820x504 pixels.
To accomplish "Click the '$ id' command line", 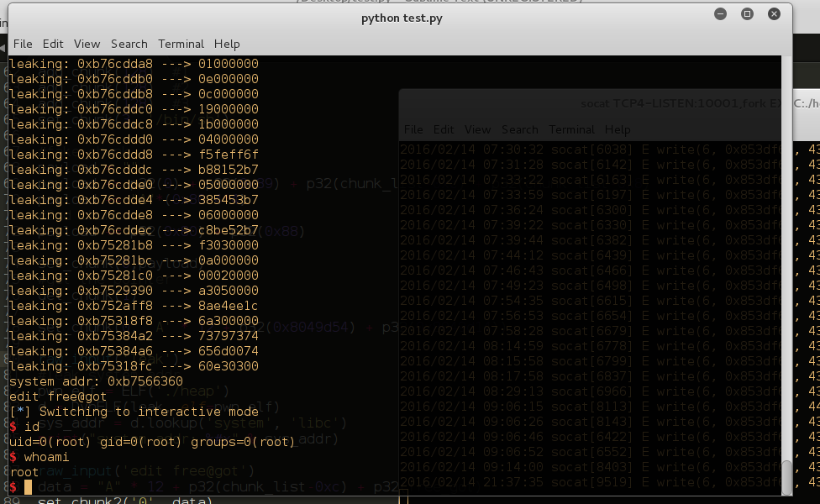I will pyautogui.click(x=24, y=428).
